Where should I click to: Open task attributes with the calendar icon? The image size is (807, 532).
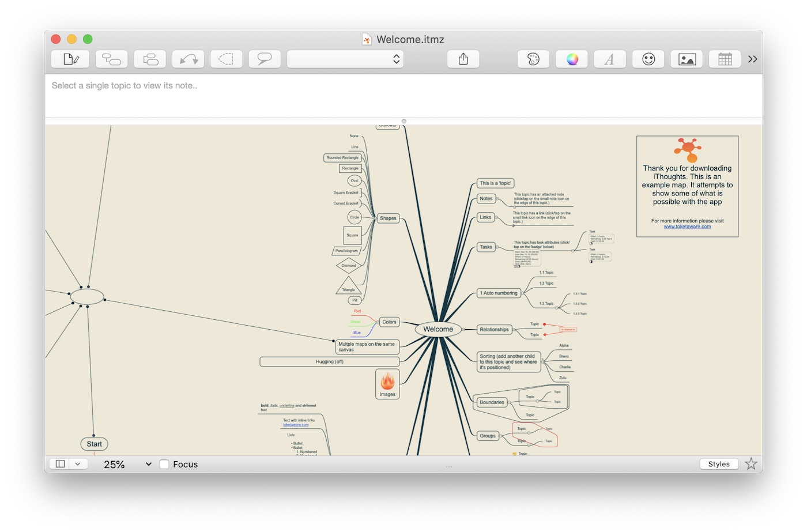pos(725,58)
